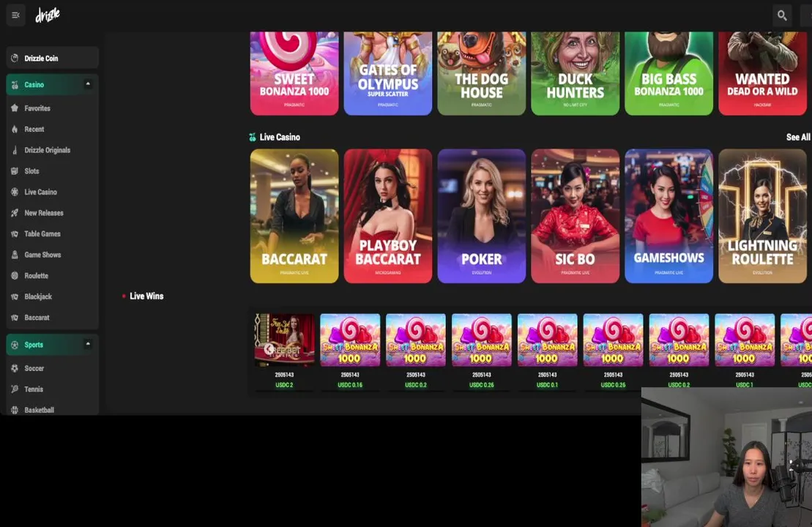812x527 pixels.
Task: Open Gates of Olympus game card
Action: click(388, 73)
